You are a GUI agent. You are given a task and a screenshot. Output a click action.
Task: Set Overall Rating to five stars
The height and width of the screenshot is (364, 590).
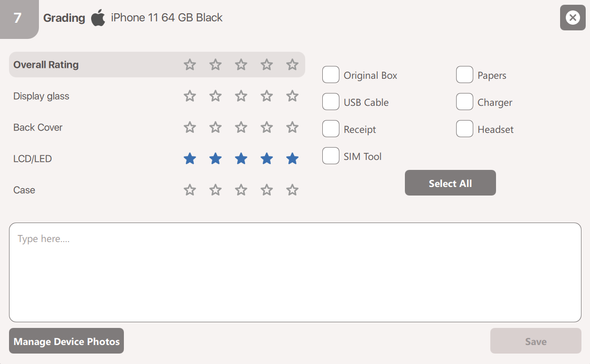point(292,65)
